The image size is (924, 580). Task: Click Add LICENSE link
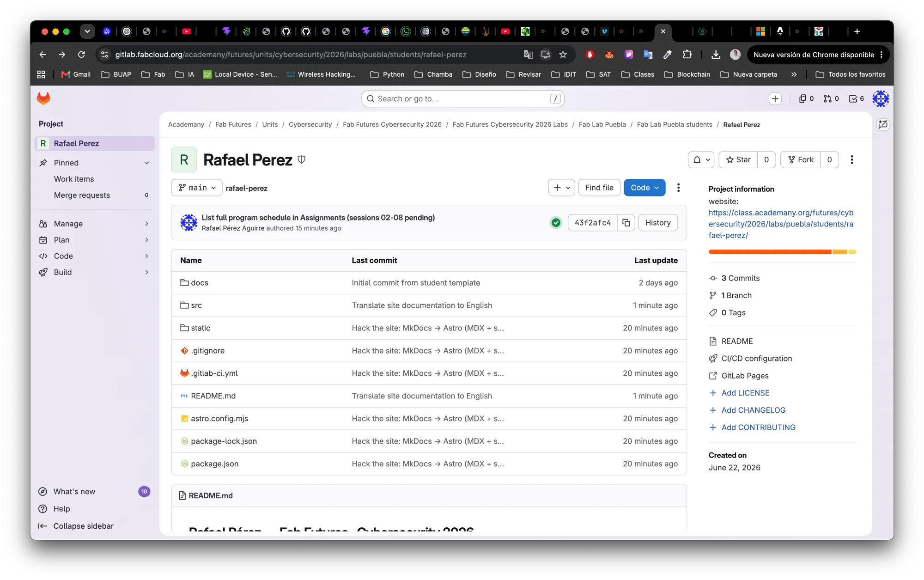[745, 393]
